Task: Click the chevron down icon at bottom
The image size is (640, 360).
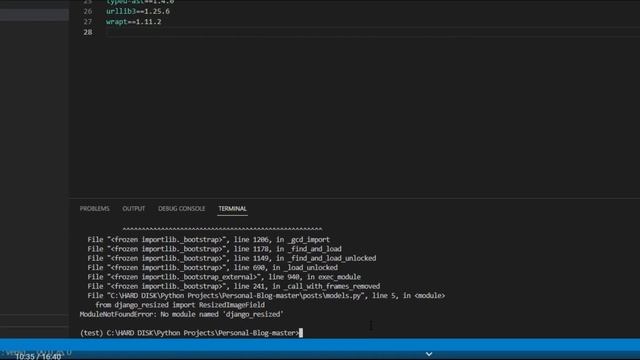Action: [x=429, y=354]
